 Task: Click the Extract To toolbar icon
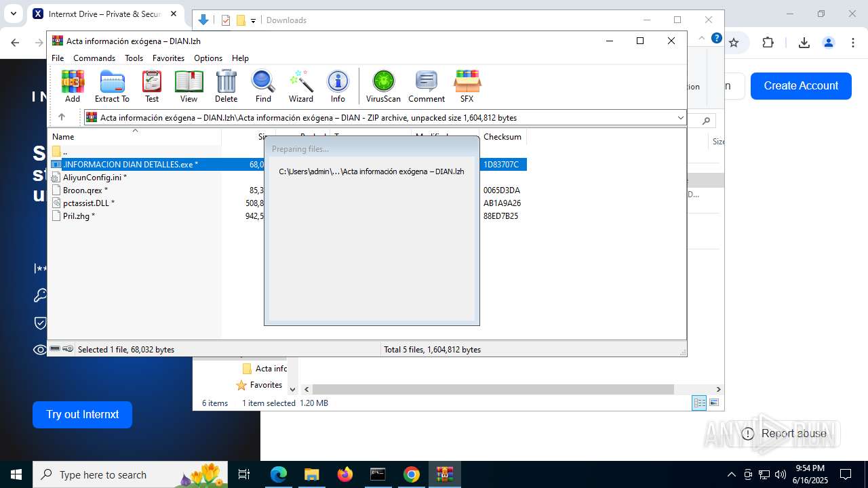tap(112, 86)
